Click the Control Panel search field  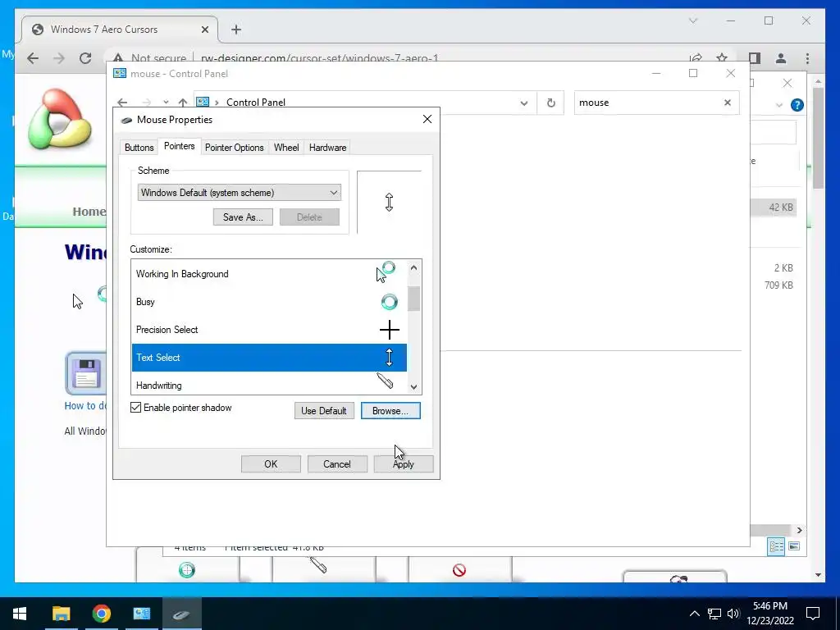[x=646, y=103]
